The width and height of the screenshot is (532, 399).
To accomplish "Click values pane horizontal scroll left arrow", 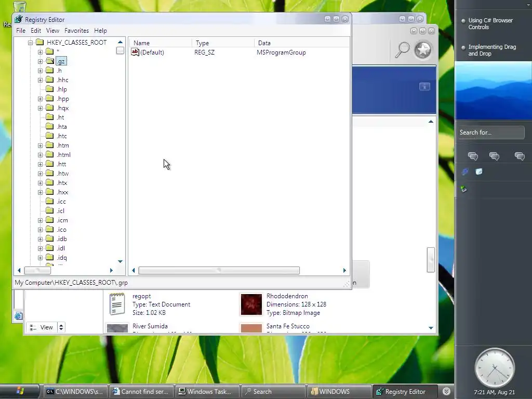I will pos(134,270).
